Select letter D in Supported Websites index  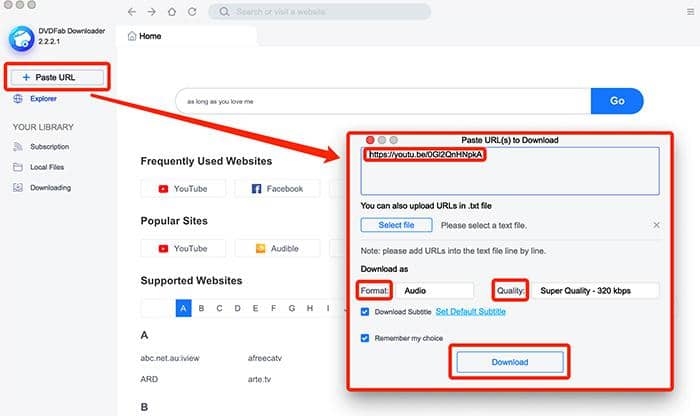[238, 308]
